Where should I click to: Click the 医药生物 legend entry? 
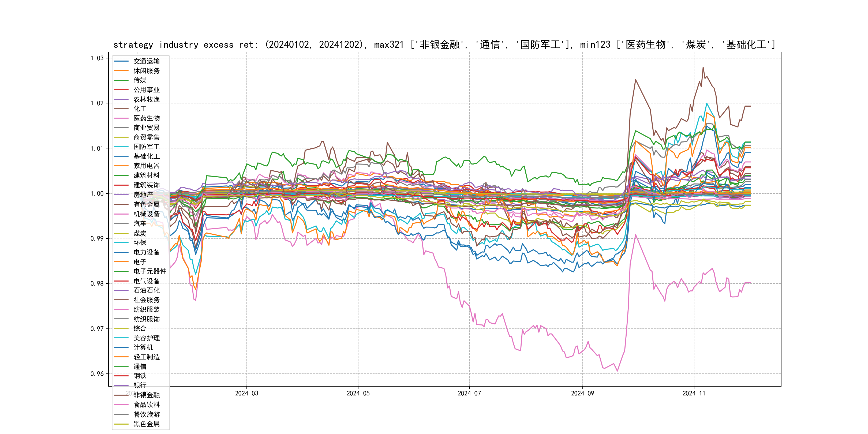tap(146, 118)
